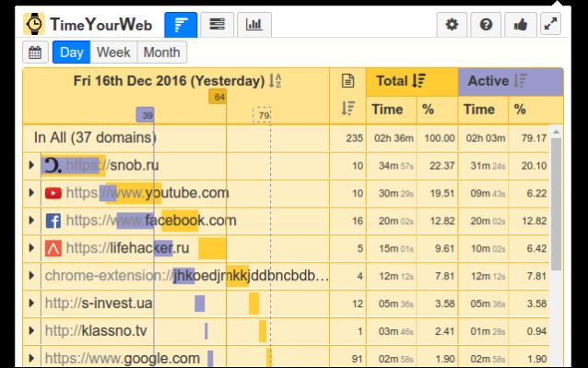Screen dimensions: 588x368
Task: Switch to the stacked list view icon
Action: click(x=218, y=25)
